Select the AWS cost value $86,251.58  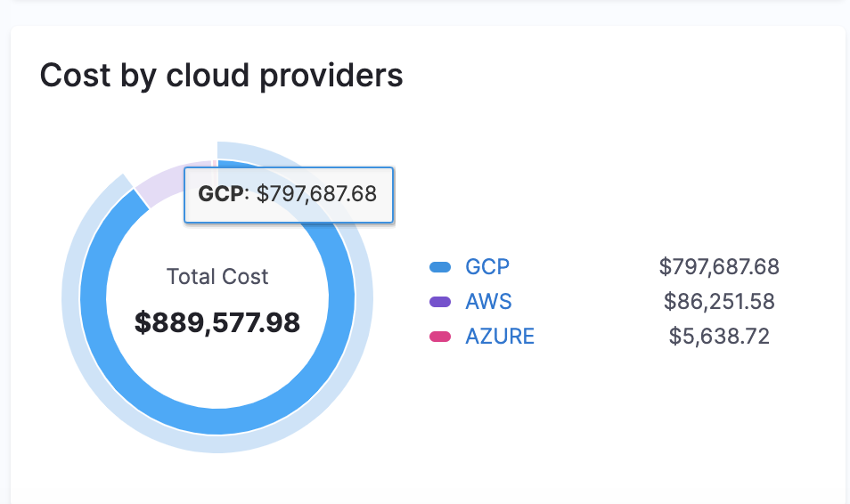tap(719, 302)
